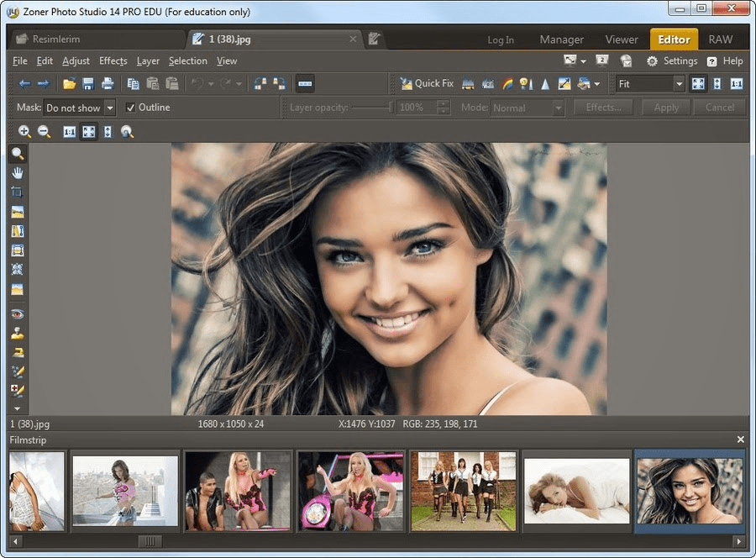Click the Quick Fix button
The height and width of the screenshot is (558, 756).
tap(427, 84)
